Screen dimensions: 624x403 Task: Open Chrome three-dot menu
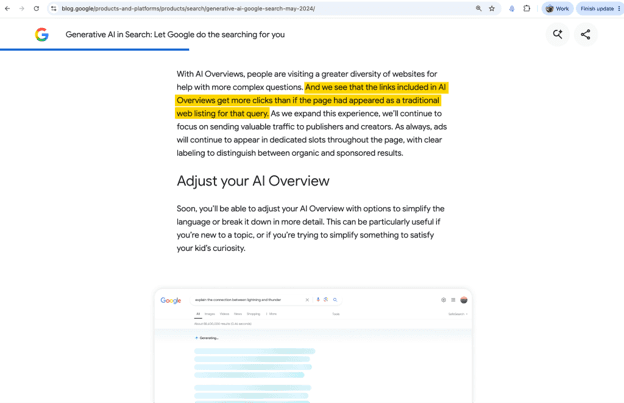619,8
